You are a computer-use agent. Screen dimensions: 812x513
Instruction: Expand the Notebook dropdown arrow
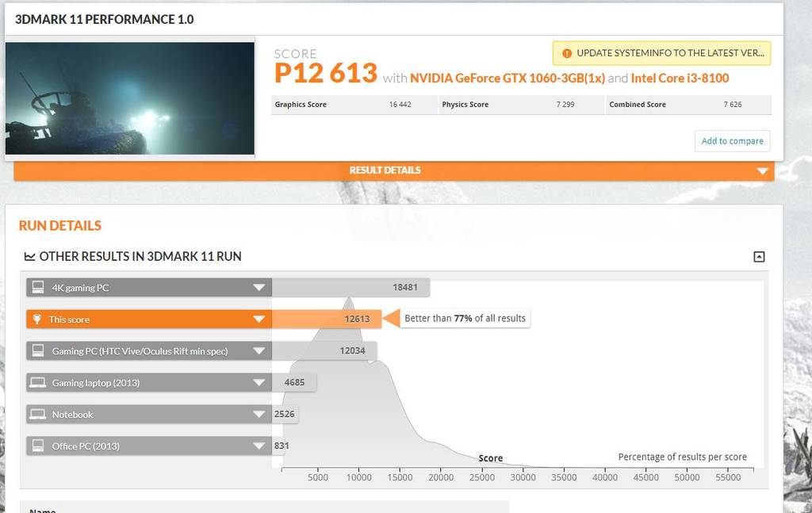[x=259, y=414]
